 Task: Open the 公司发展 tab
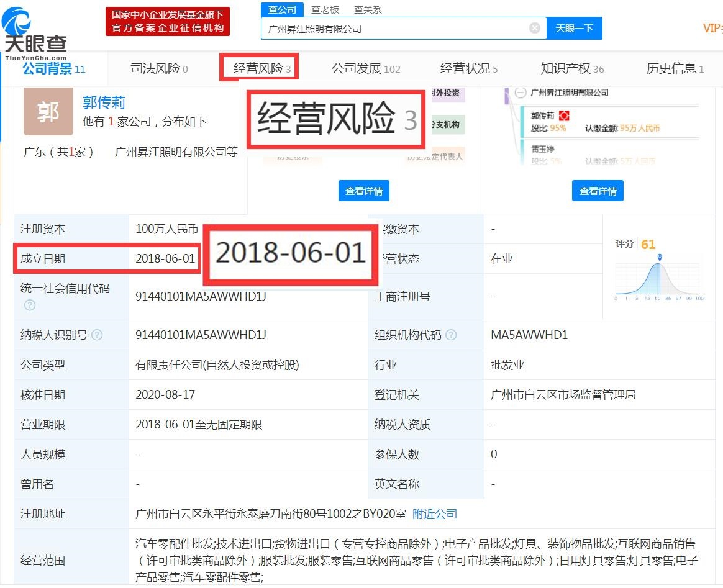[x=366, y=69]
